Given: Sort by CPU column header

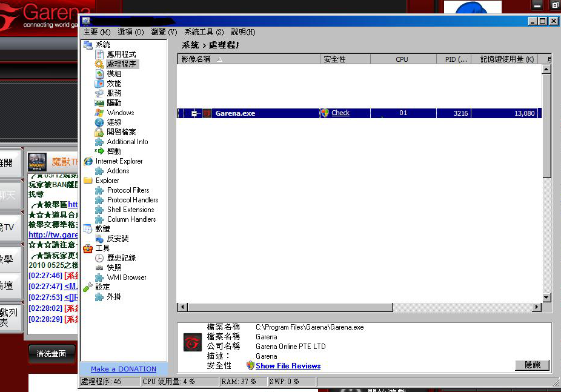Looking at the screenshot, I should coord(403,59).
